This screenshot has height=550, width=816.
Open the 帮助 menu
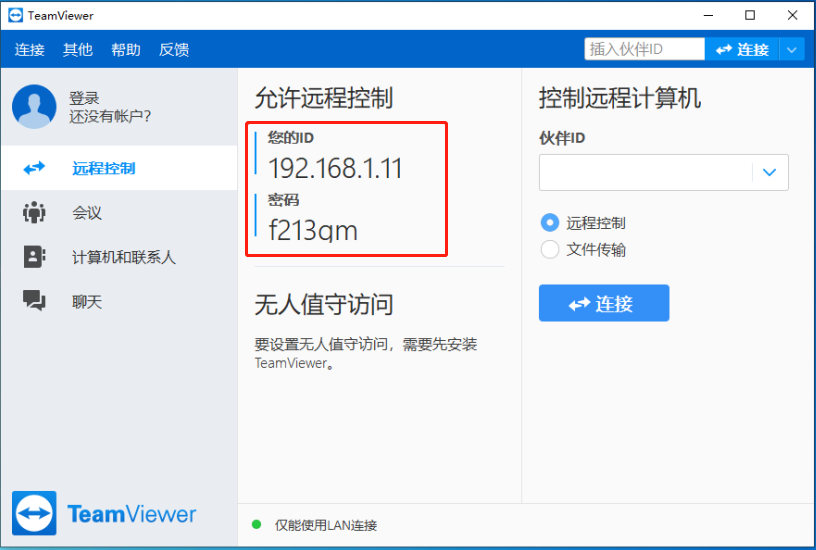(x=126, y=49)
